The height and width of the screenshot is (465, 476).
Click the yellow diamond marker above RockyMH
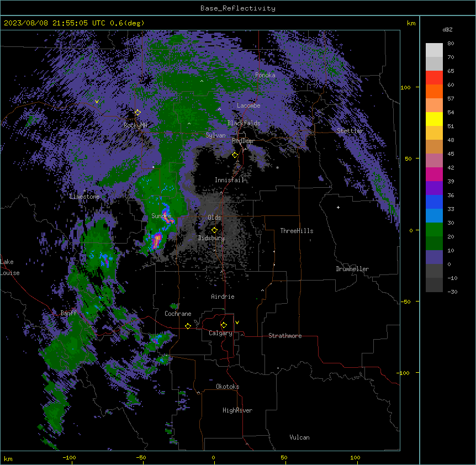[x=137, y=113]
